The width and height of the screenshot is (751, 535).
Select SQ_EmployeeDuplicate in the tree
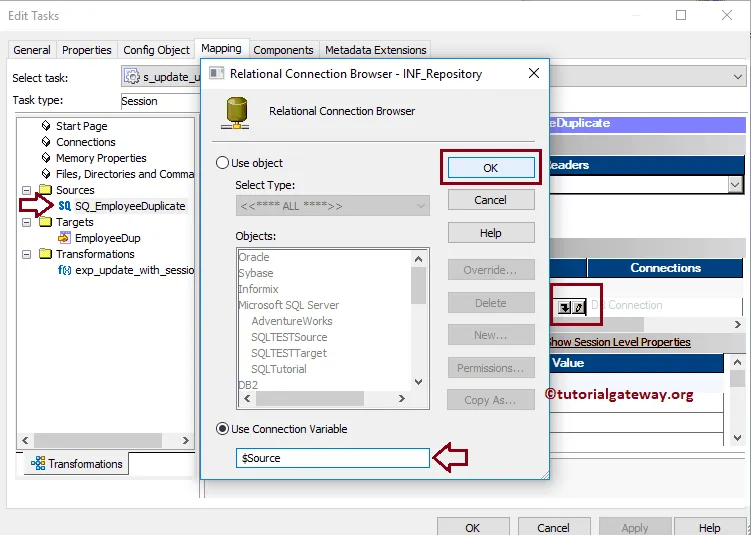point(130,206)
